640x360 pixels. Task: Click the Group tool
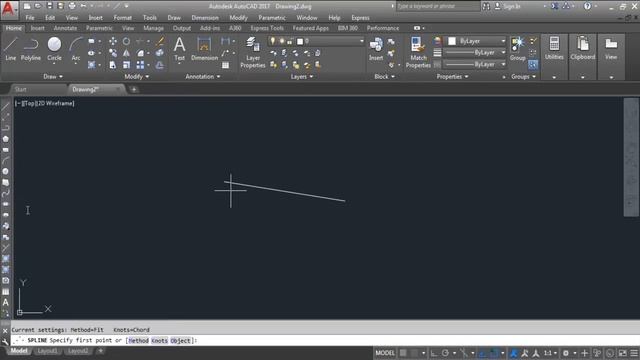[x=518, y=49]
